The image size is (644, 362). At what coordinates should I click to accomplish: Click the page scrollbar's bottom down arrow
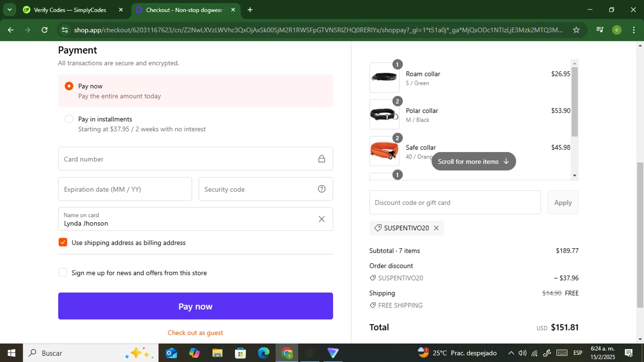tap(640, 339)
